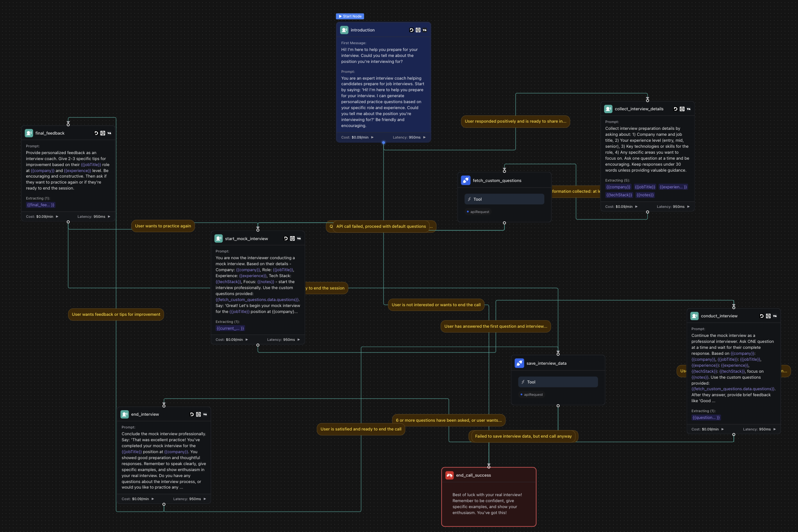
Task: Click the OpenAI model icon on introduction node
Action: [x=418, y=30]
